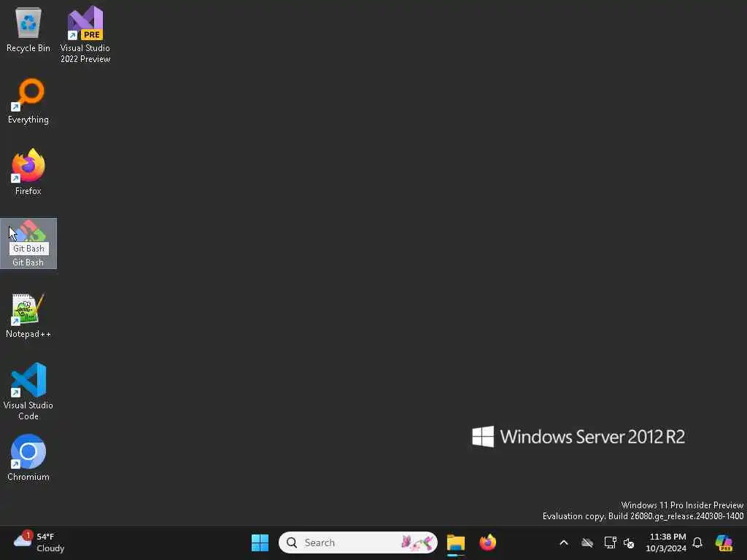Open network status tray icon
The image size is (747, 560).
click(x=610, y=542)
